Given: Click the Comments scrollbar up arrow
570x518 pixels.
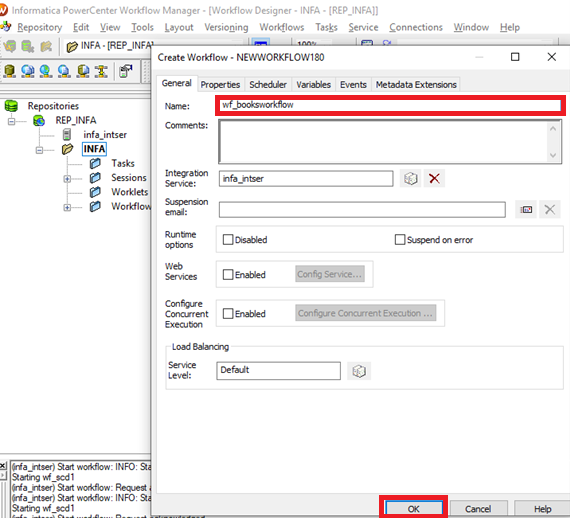Looking at the screenshot, I should [x=553, y=129].
